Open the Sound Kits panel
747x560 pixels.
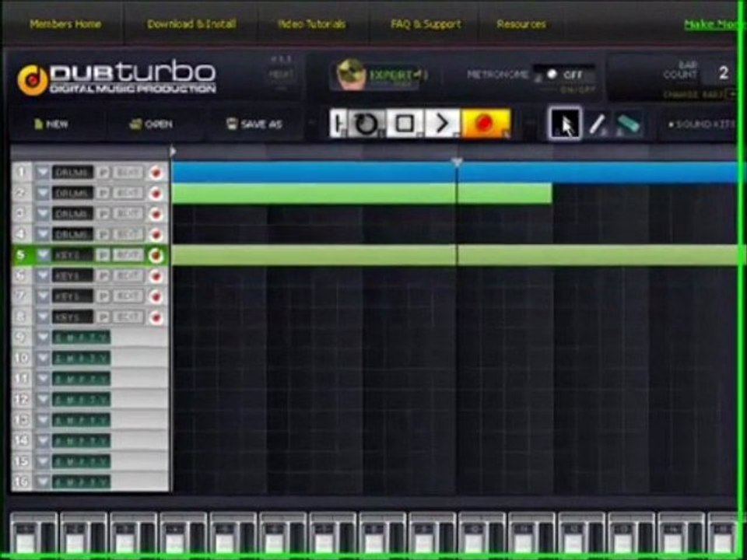(701, 124)
